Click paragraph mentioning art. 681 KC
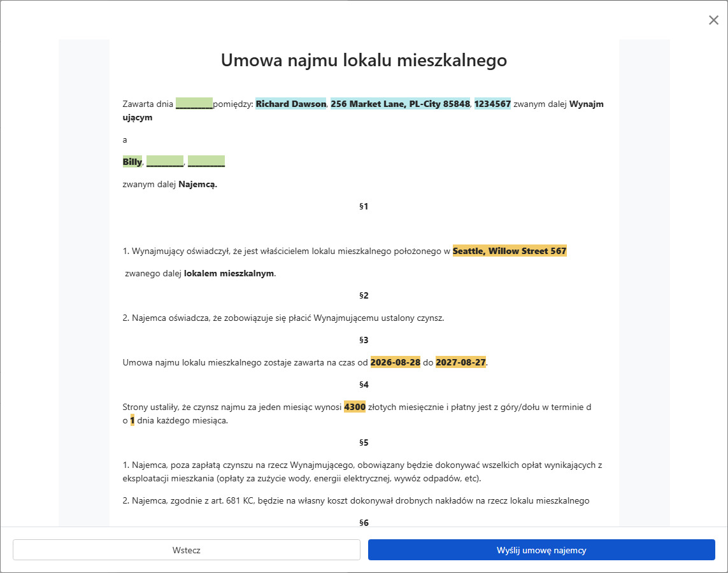The height and width of the screenshot is (573, 728). pyautogui.click(x=356, y=500)
